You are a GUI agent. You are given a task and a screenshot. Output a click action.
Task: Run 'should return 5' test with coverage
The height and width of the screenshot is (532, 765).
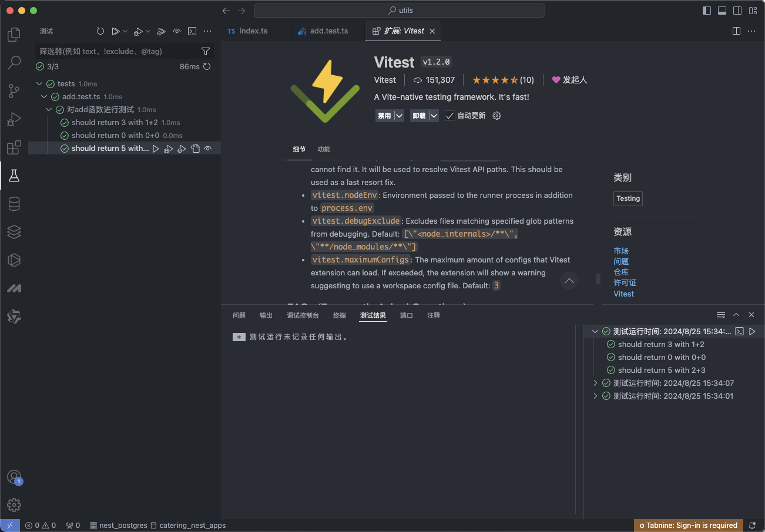click(x=182, y=149)
